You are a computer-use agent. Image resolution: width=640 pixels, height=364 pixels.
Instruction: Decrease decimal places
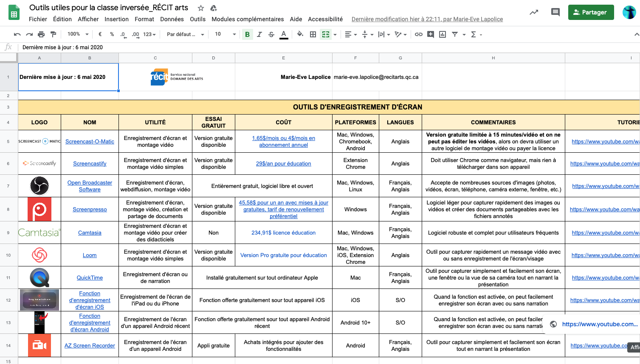click(123, 34)
